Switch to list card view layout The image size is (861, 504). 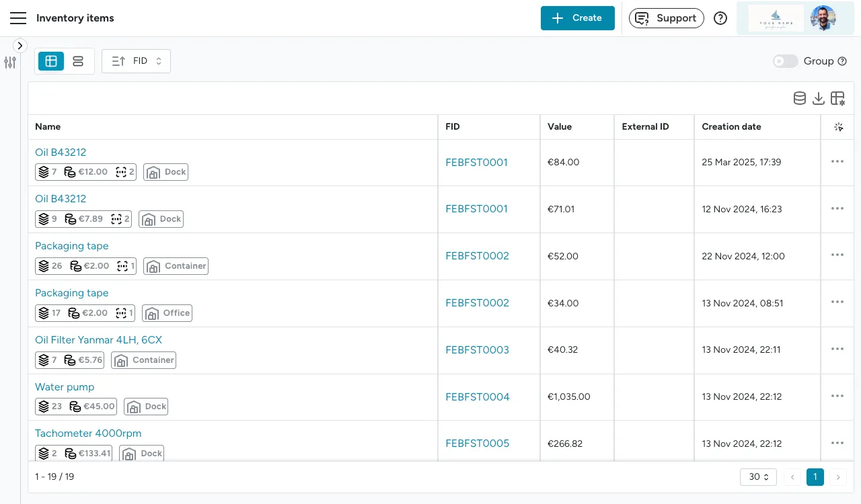pyautogui.click(x=78, y=61)
